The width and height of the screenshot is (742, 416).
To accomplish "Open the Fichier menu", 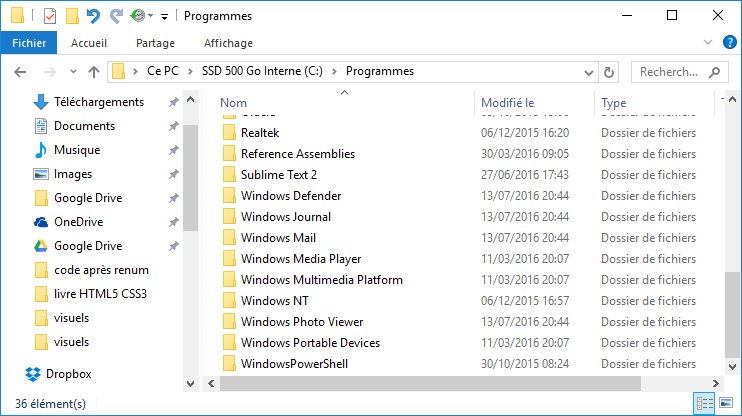I will point(29,43).
